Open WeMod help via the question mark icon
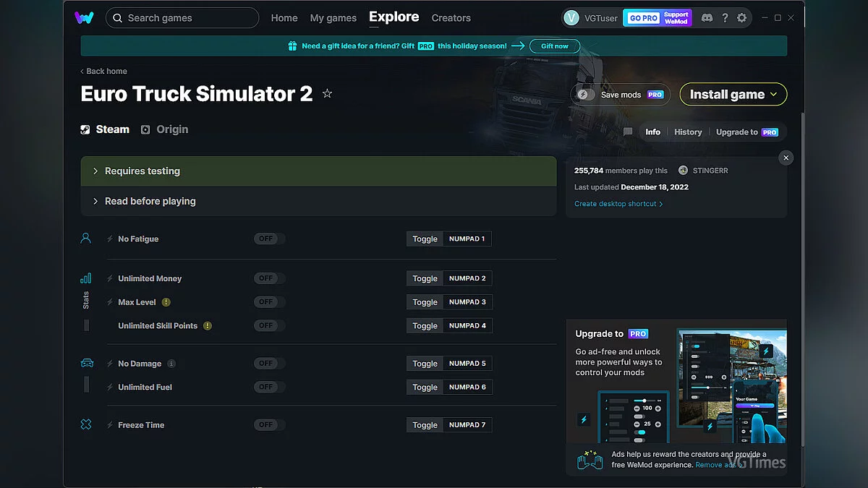This screenshot has height=488, width=868. pyautogui.click(x=725, y=17)
